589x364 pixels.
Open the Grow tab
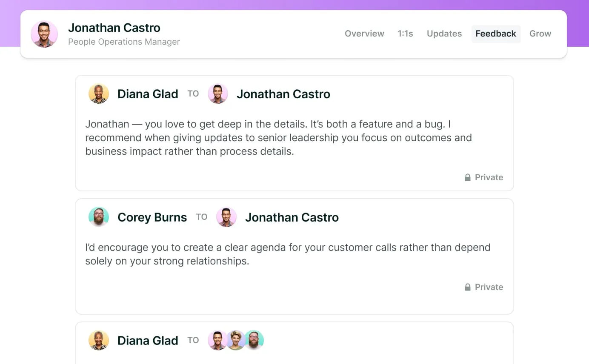tap(540, 34)
